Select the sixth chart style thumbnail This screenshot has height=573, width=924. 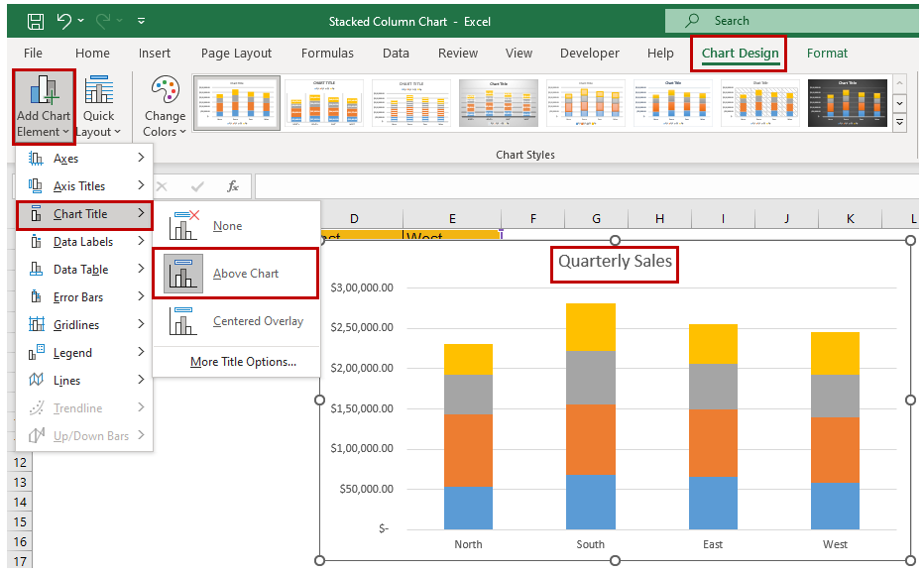(673, 103)
